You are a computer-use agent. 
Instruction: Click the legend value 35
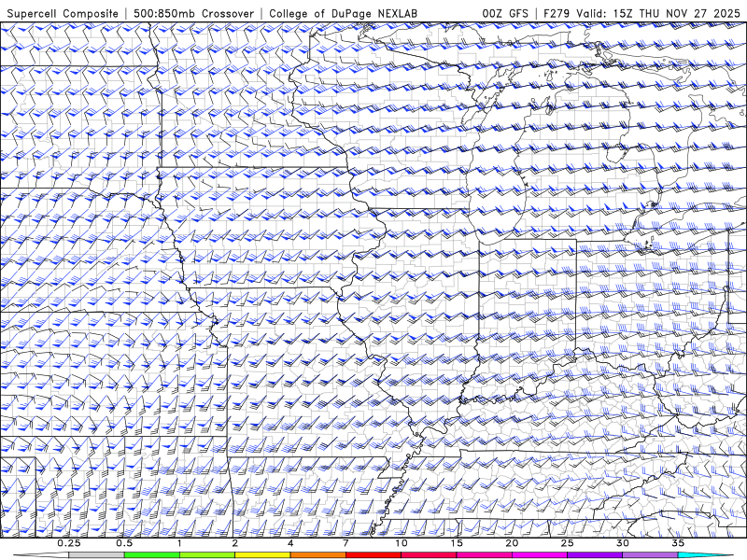[x=678, y=543]
